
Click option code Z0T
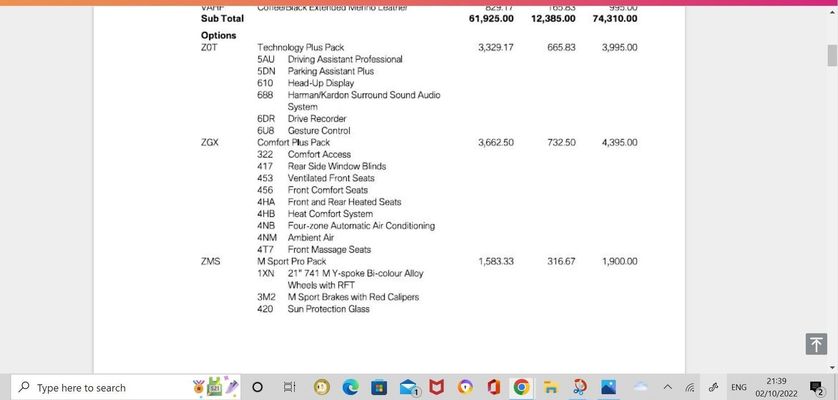tap(209, 48)
